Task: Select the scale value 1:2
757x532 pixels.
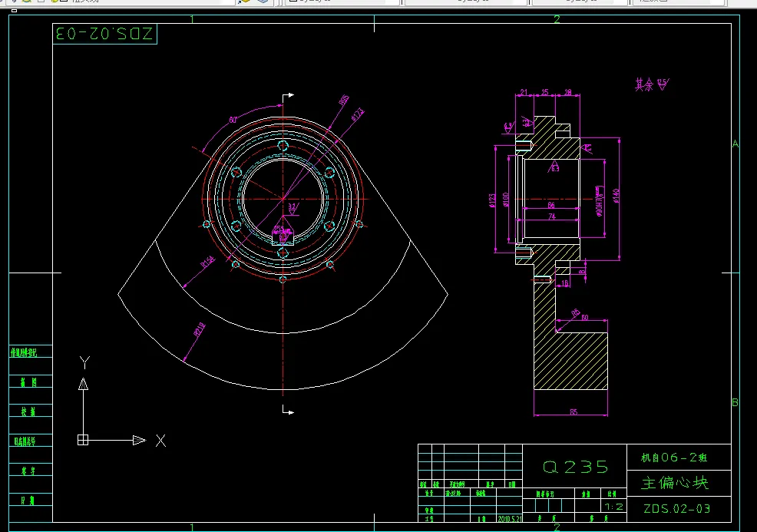Action: (614, 507)
